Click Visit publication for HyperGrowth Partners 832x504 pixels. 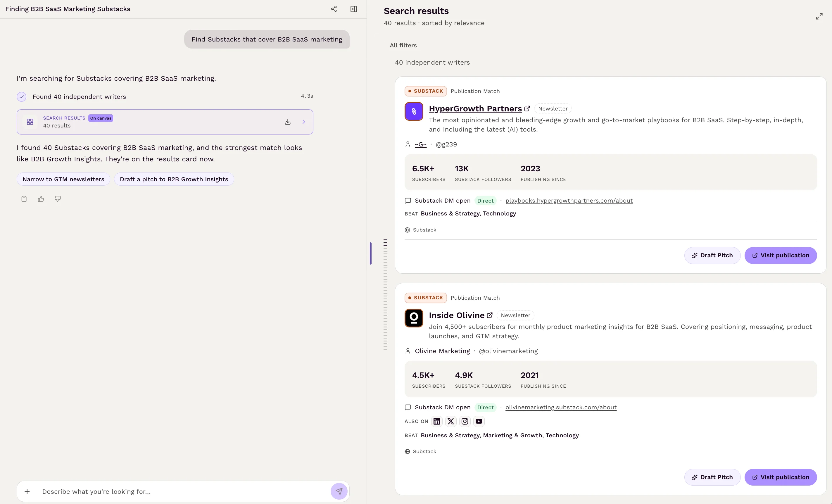(x=781, y=255)
